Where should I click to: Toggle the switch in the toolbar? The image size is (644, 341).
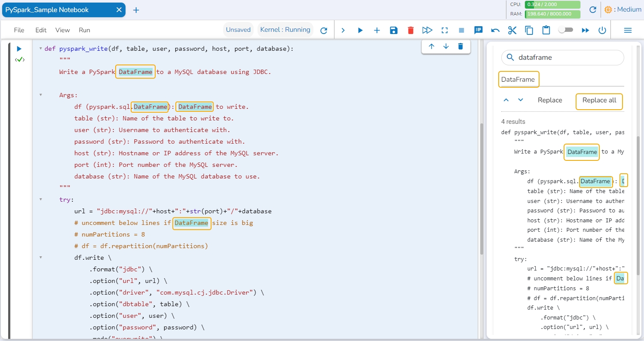(565, 30)
